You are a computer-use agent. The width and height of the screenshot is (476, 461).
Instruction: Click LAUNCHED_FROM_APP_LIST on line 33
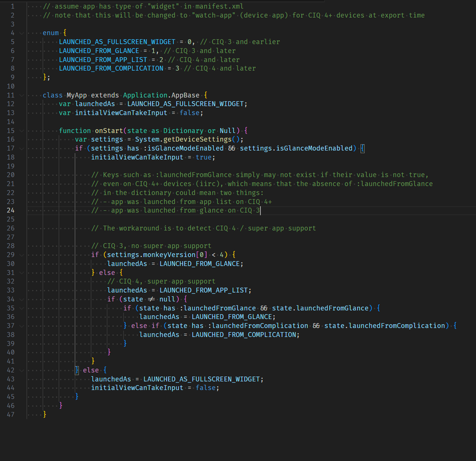[x=203, y=290]
